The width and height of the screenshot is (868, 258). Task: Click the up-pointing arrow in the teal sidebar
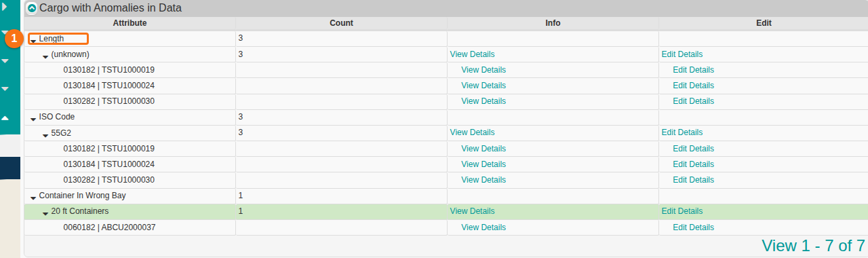pyautogui.click(x=5, y=118)
